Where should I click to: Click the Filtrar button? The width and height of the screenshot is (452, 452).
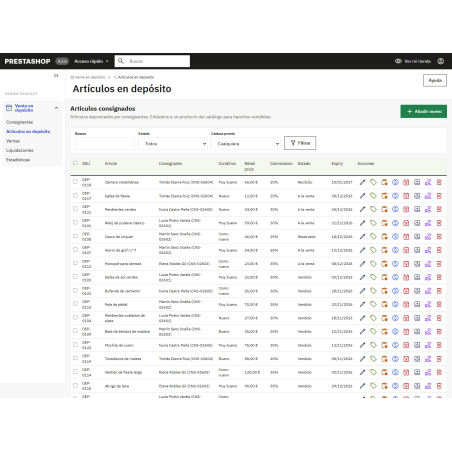tap(300, 143)
